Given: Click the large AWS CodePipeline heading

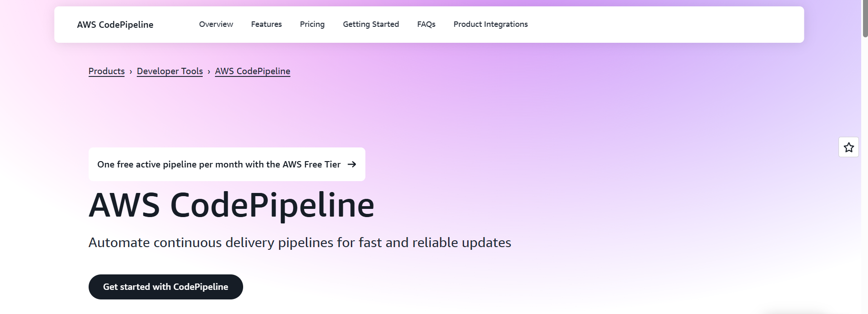Looking at the screenshot, I should (231, 205).
